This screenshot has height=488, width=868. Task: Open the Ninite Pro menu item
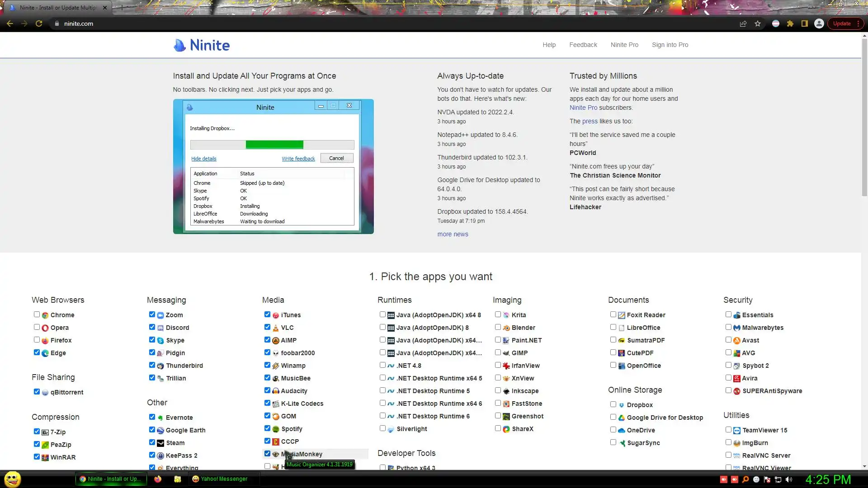pyautogui.click(x=624, y=45)
